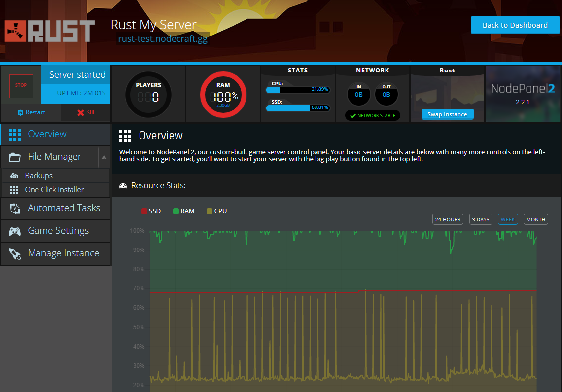Toggle RAM series in chart legend
Image resolution: width=562 pixels, height=392 pixels.
[183, 211]
